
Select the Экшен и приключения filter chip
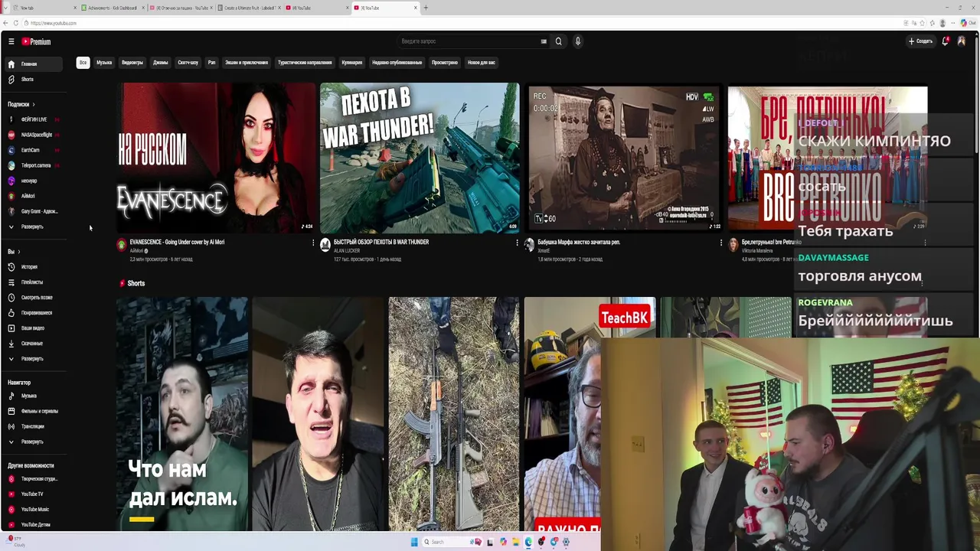pyautogui.click(x=247, y=63)
